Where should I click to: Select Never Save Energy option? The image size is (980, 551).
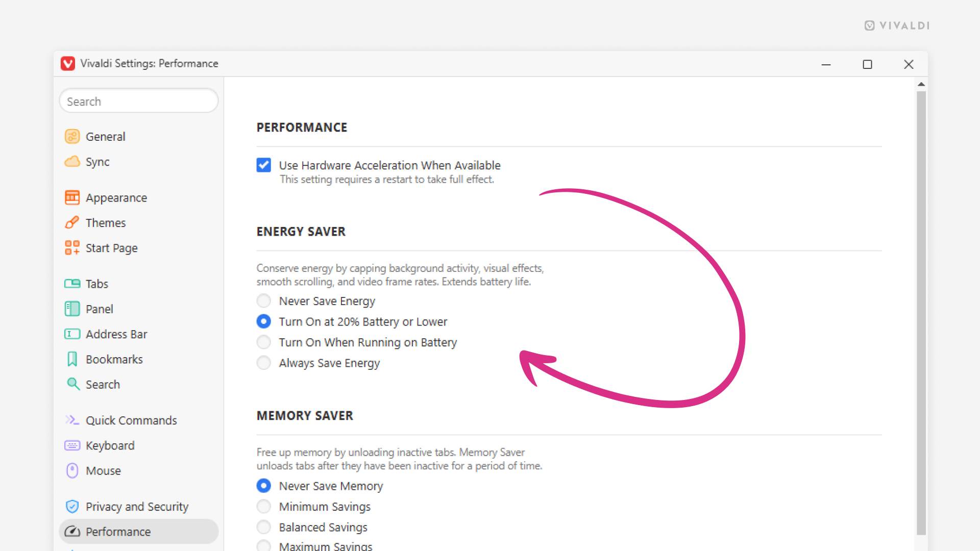coord(263,300)
